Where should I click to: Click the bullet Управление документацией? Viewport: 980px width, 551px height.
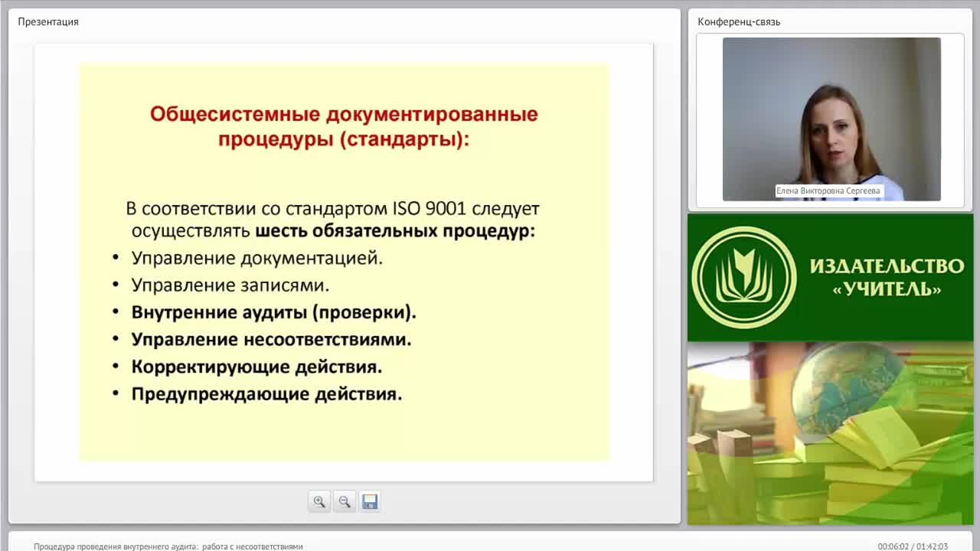coord(257,258)
